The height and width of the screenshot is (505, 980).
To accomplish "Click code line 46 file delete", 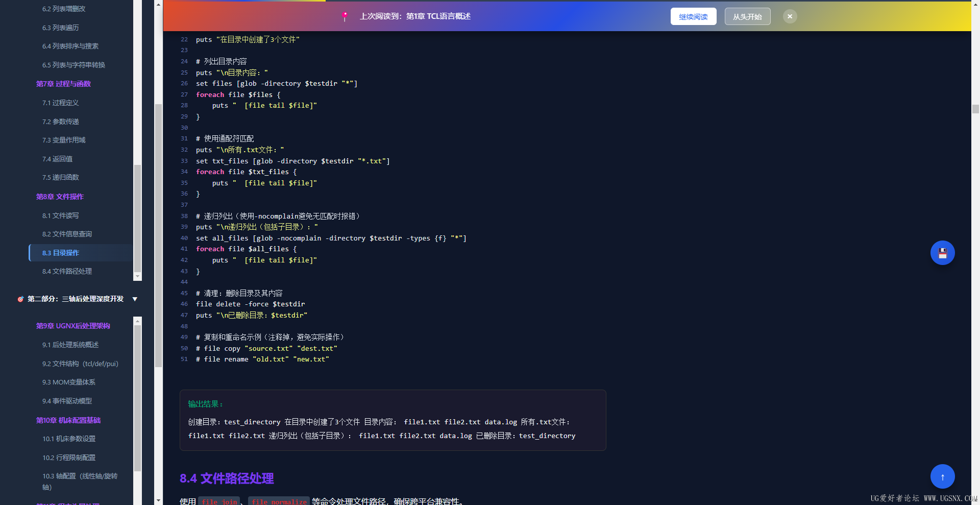I will pyautogui.click(x=250, y=304).
